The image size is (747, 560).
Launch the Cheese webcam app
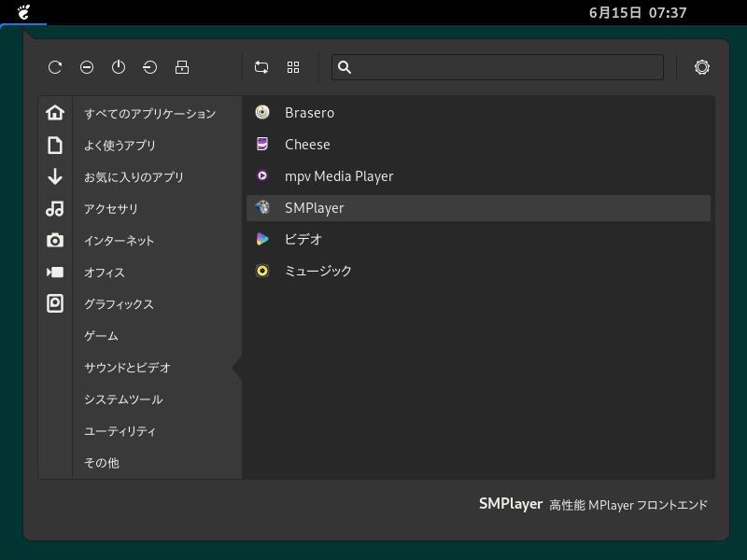point(478,145)
